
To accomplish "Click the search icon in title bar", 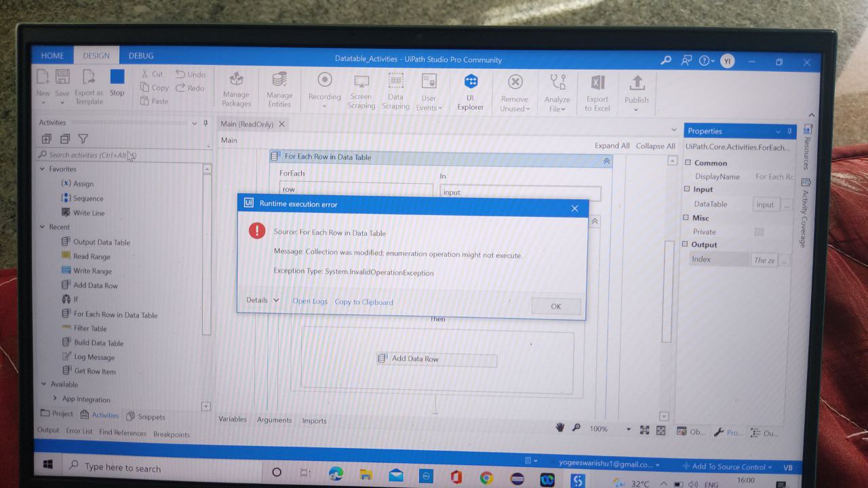I will [666, 60].
